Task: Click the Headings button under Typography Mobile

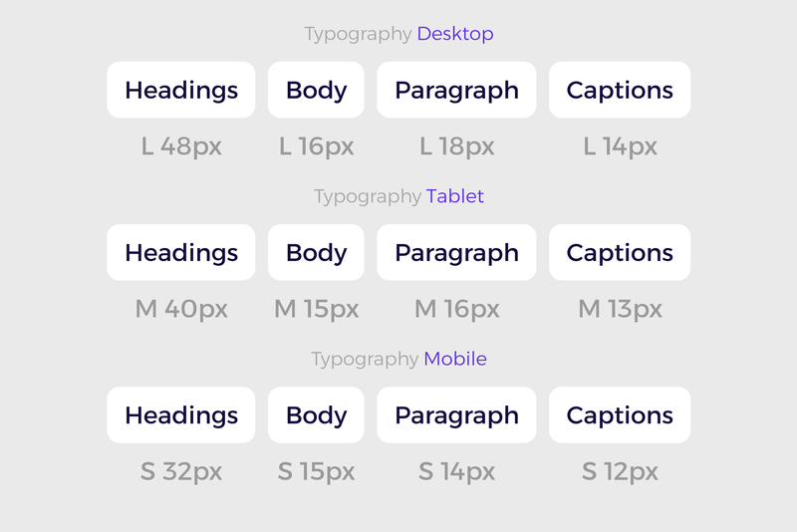Action: tap(181, 415)
